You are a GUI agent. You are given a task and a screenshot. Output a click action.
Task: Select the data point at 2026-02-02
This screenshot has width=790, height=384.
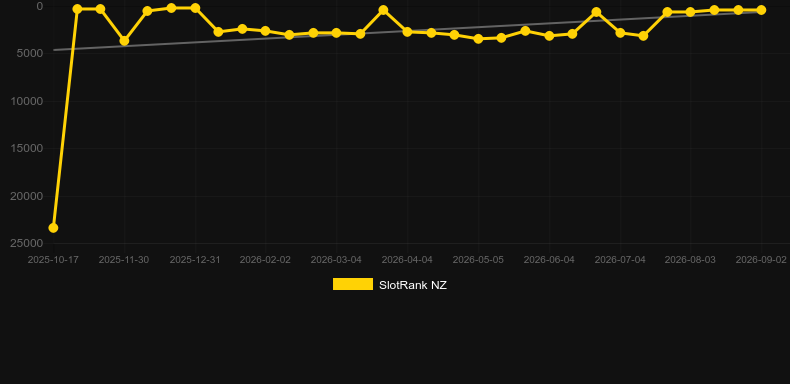pyautogui.click(x=266, y=31)
